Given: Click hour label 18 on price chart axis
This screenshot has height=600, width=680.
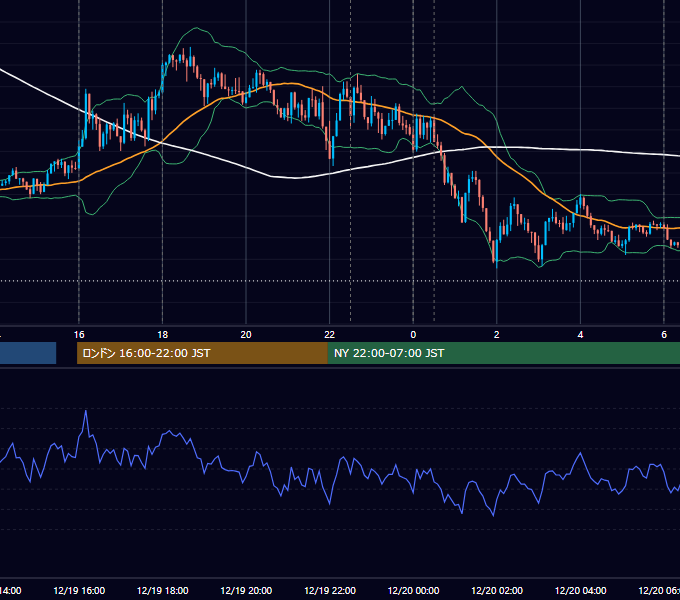Looking at the screenshot, I should pos(163,335).
